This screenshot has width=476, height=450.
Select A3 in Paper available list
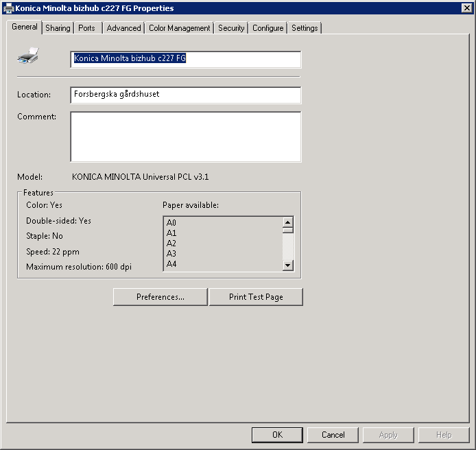coord(171,254)
